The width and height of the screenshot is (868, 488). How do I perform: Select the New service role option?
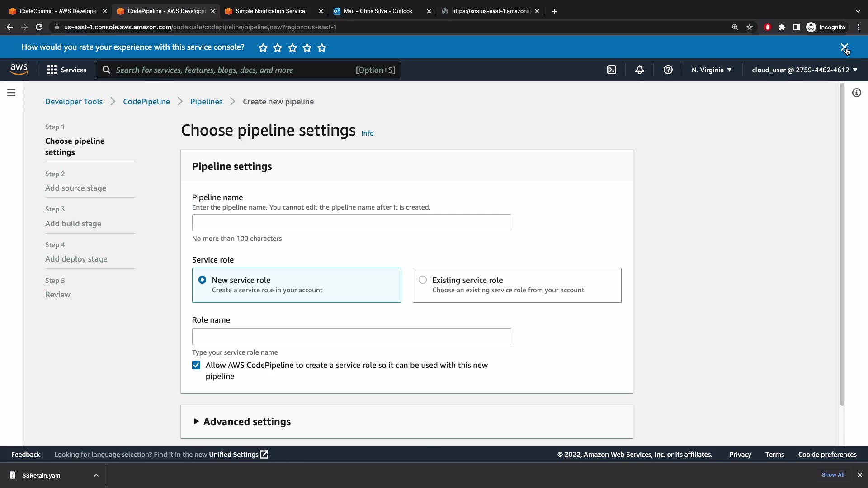coord(202,280)
